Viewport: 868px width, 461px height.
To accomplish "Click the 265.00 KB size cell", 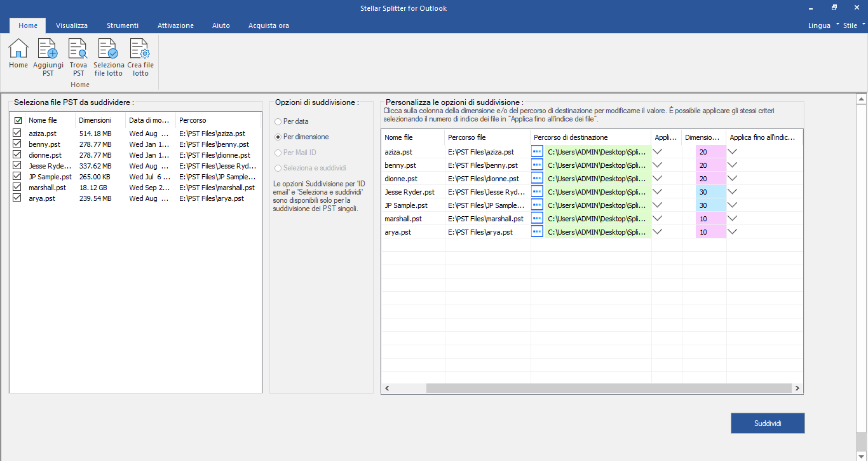I will pos(95,177).
